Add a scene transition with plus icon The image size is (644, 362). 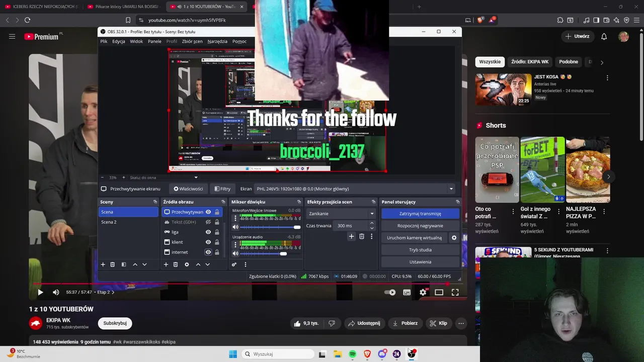352,236
